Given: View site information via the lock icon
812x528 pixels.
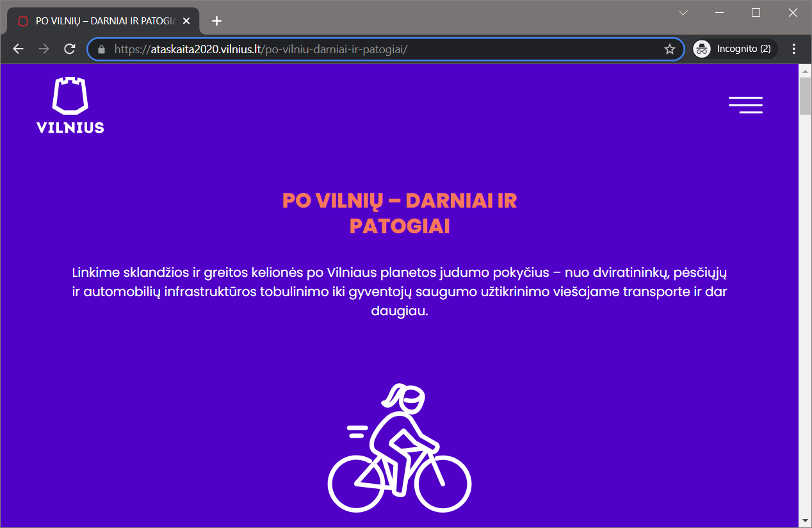Looking at the screenshot, I should 101,49.
